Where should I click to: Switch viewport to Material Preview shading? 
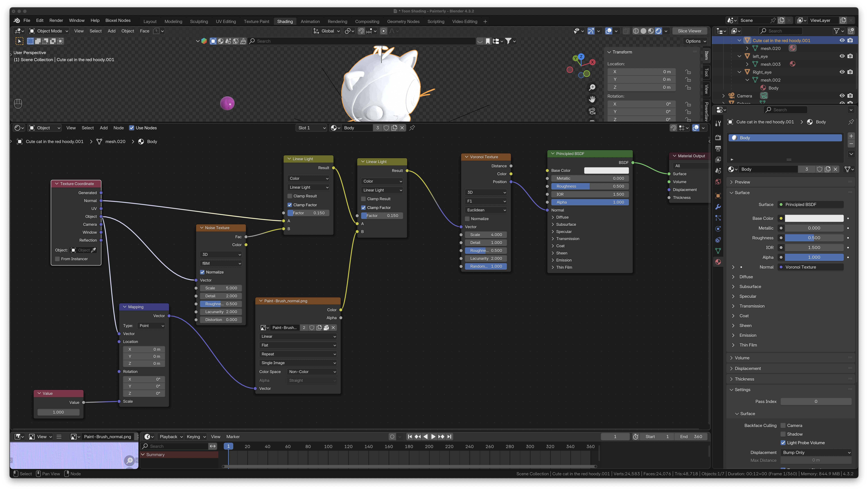point(651,31)
